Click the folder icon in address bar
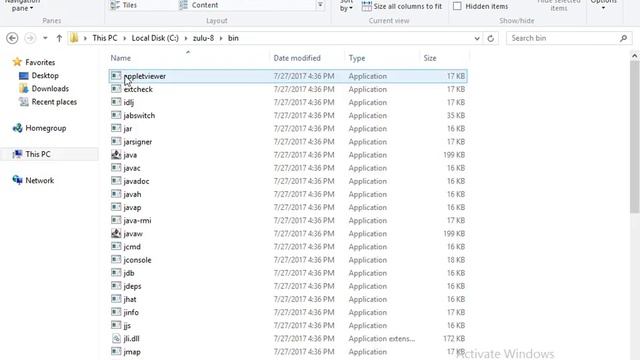The width and height of the screenshot is (640, 360). (74, 38)
